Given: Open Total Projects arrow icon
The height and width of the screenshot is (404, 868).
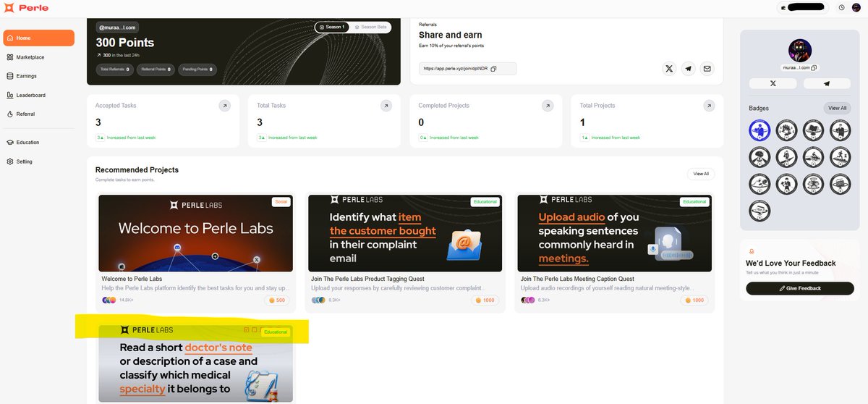Looking at the screenshot, I should click(710, 106).
